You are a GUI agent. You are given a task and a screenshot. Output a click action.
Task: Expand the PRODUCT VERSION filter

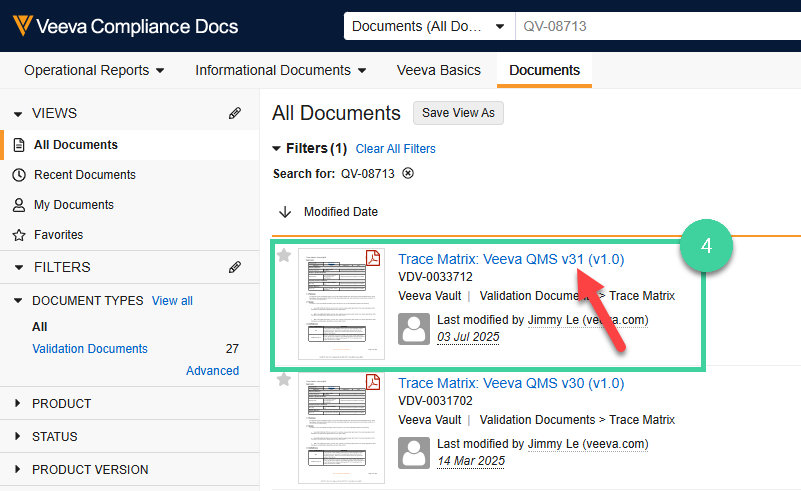18,469
